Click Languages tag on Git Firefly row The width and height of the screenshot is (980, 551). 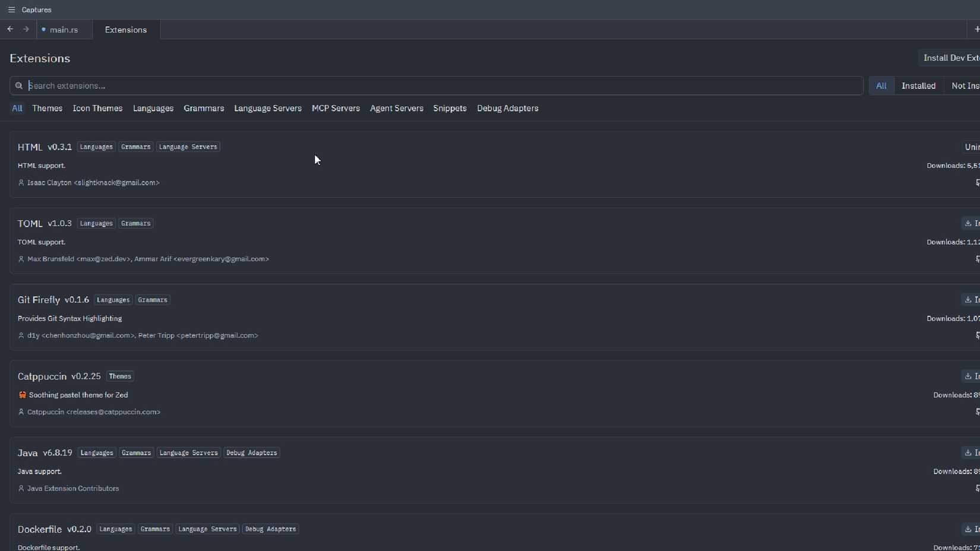[113, 300]
